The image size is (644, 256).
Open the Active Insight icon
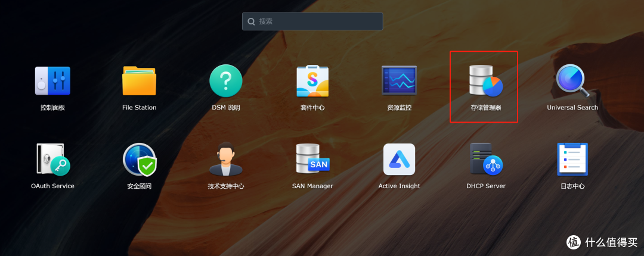(399, 159)
